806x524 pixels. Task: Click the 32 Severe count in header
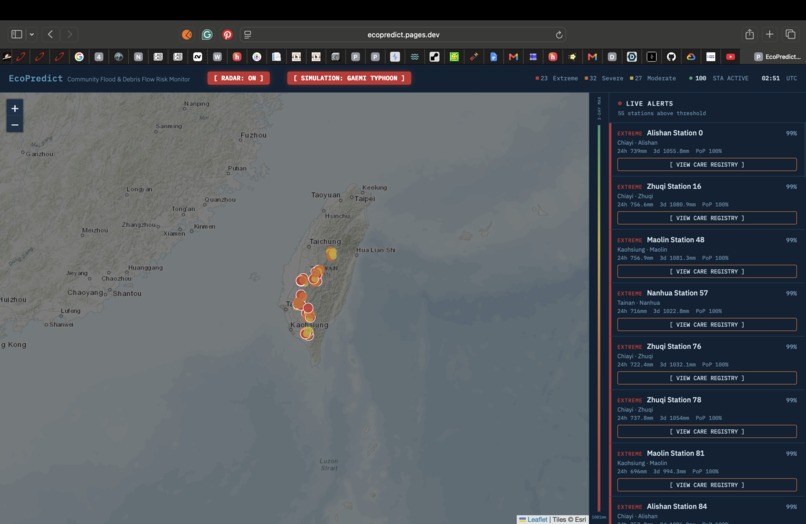click(604, 78)
